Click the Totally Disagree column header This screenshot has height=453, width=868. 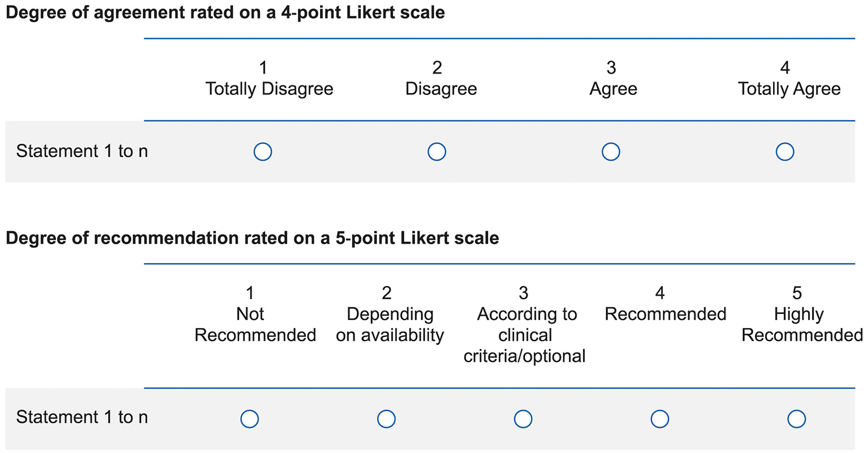click(x=269, y=89)
